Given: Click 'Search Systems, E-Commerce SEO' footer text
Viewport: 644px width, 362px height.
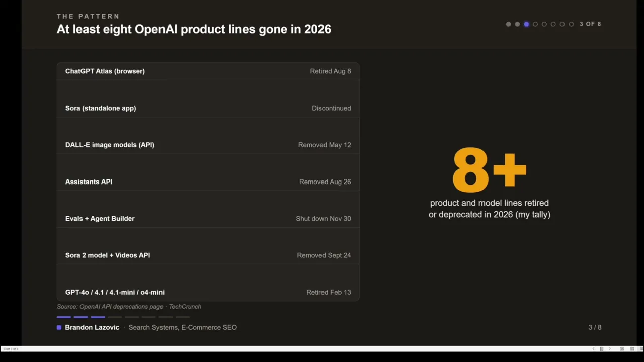Looking at the screenshot, I should pos(183,327).
